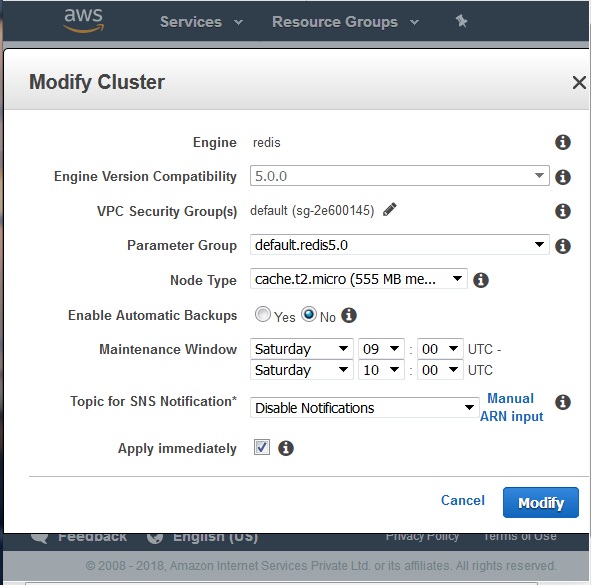
Task: Show info for Node Type
Action: coord(480,280)
